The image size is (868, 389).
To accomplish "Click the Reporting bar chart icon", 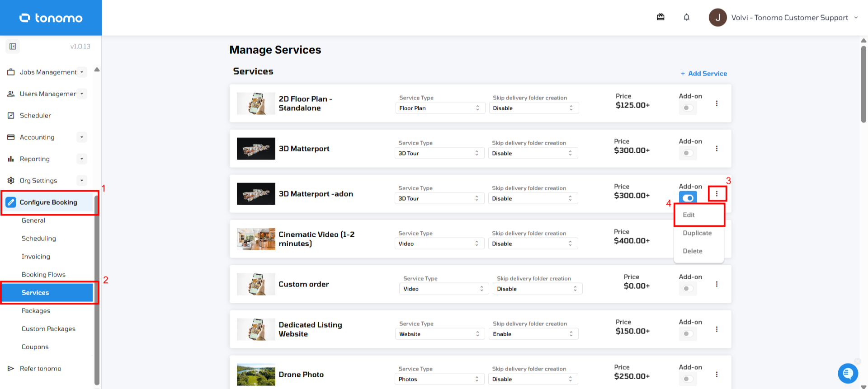I will pyautogui.click(x=11, y=159).
